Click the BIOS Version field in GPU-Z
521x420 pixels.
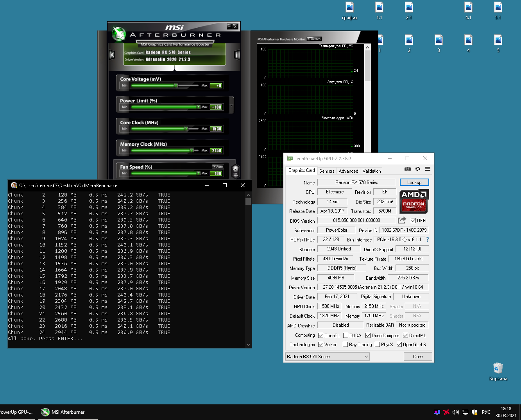(356, 220)
